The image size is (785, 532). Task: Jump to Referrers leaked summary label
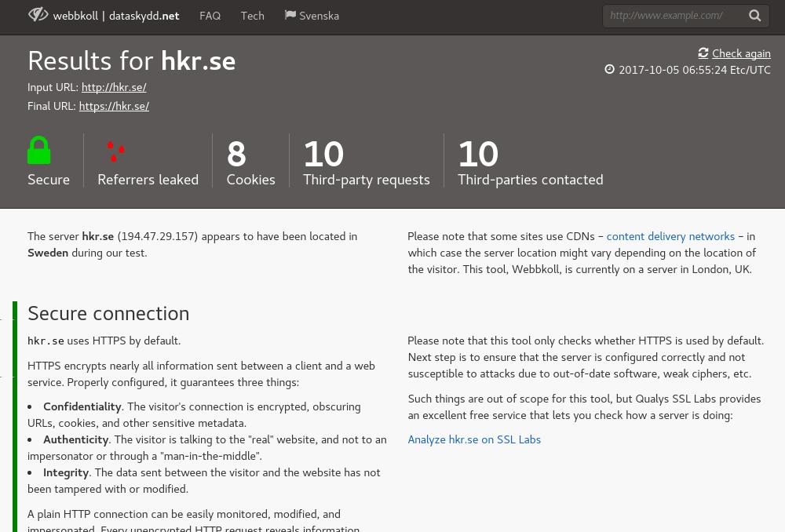pyautogui.click(x=148, y=180)
